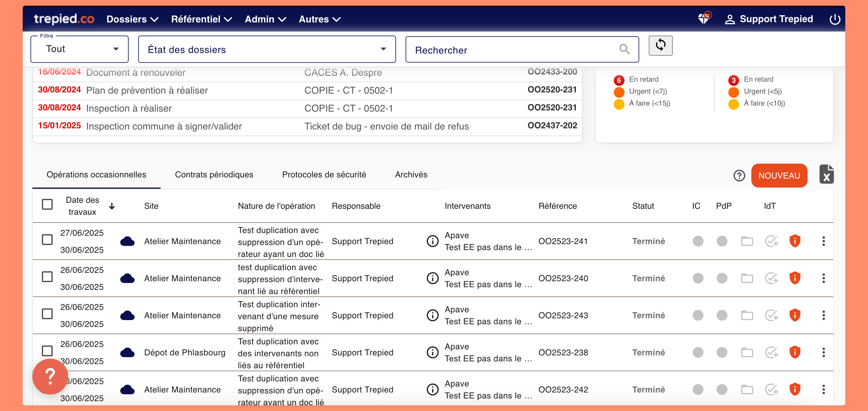Switch to the Protocoles de sécurité tab
This screenshot has height=411, width=868.
click(x=324, y=174)
